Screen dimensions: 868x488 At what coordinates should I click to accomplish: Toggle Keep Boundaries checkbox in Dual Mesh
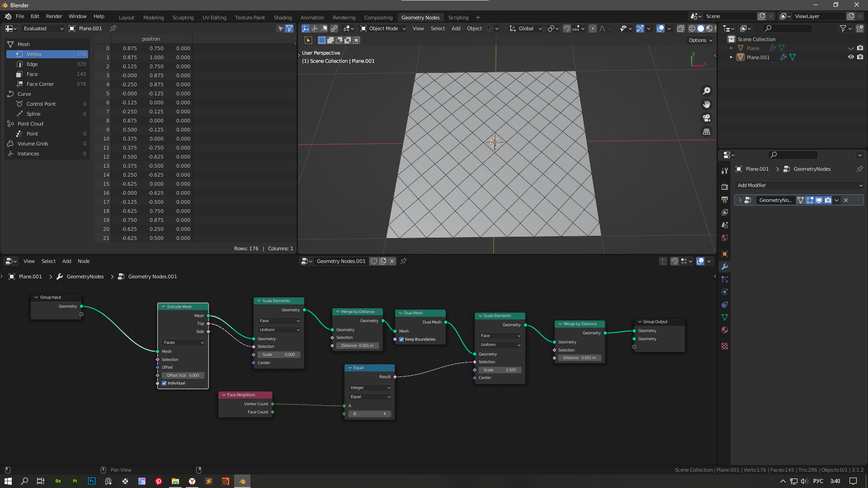[x=401, y=339]
